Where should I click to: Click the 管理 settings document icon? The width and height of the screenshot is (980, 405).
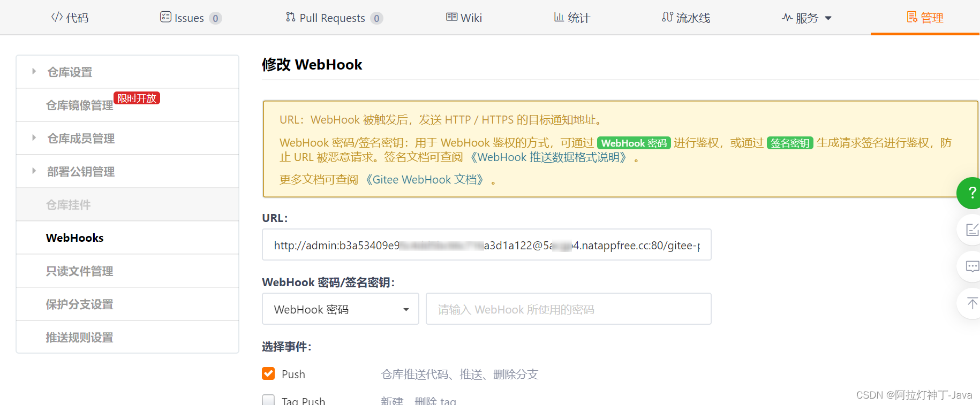tap(912, 17)
